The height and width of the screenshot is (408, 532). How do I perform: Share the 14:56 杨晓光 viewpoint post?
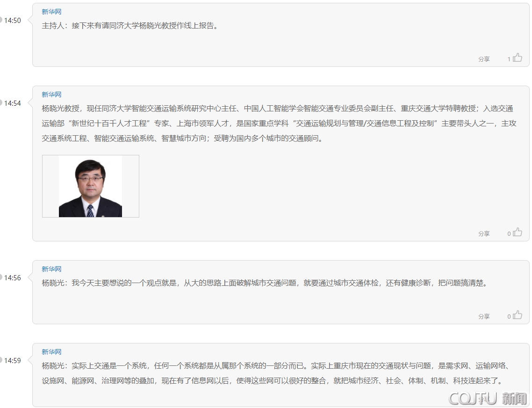click(x=484, y=317)
